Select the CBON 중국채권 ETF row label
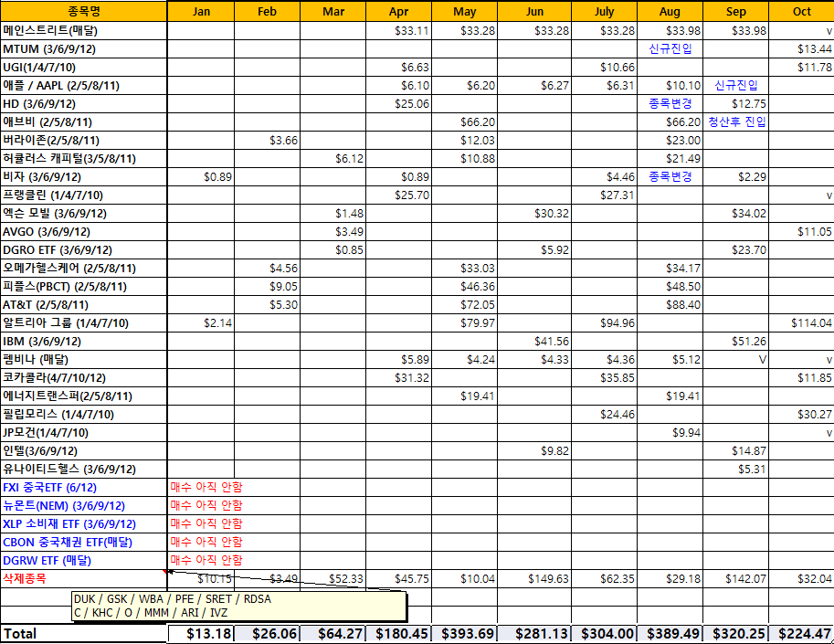The height and width of the screenshot is (644, 834). [84, 542]
